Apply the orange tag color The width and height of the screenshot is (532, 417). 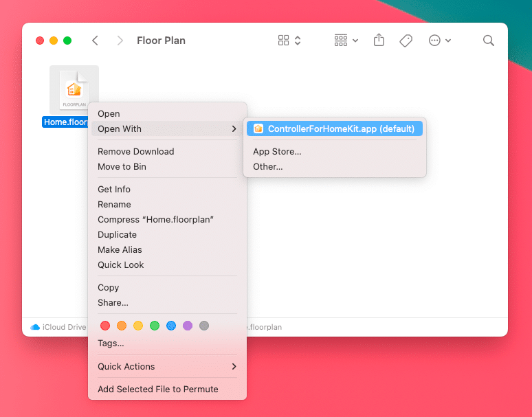(122, 326)
